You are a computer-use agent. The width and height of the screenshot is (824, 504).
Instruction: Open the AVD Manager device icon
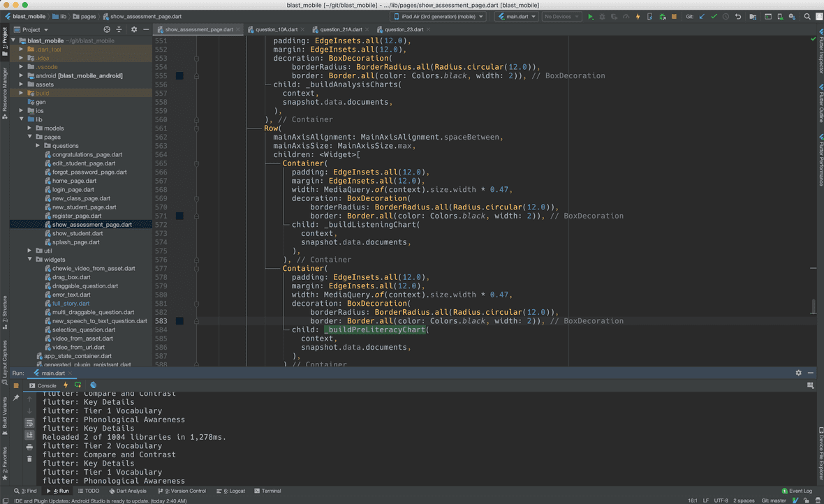780,16
